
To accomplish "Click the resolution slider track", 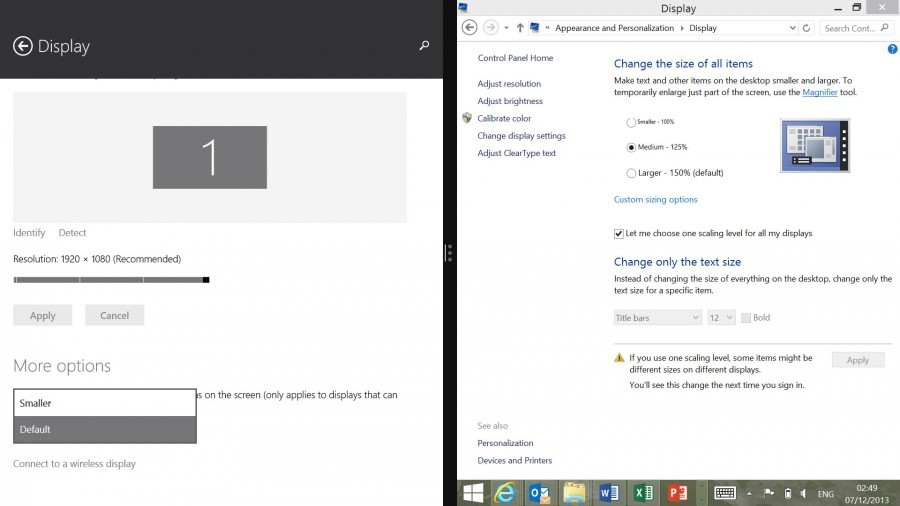I will 110,280.
